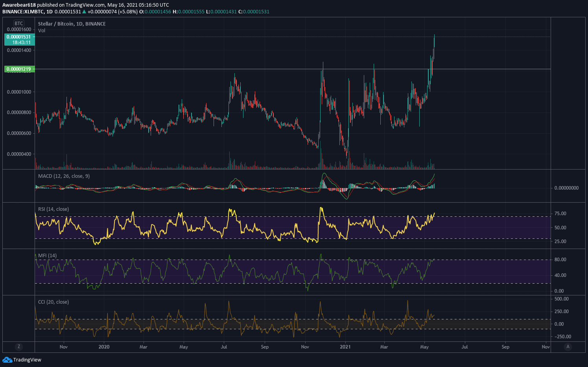Viewport: 588px width, 367px height.
Task: Select the MFI (14) legend
Action: [x=47, y=255]
